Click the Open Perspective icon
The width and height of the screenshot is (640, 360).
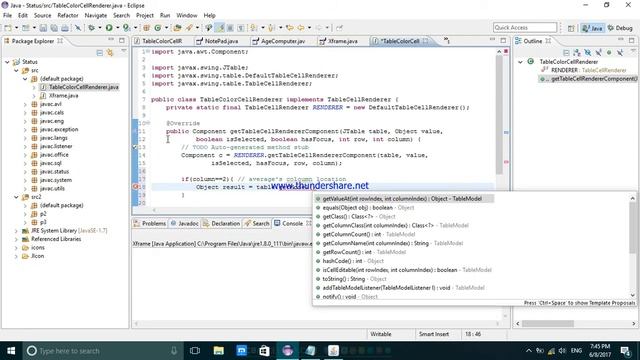(571, 28)
